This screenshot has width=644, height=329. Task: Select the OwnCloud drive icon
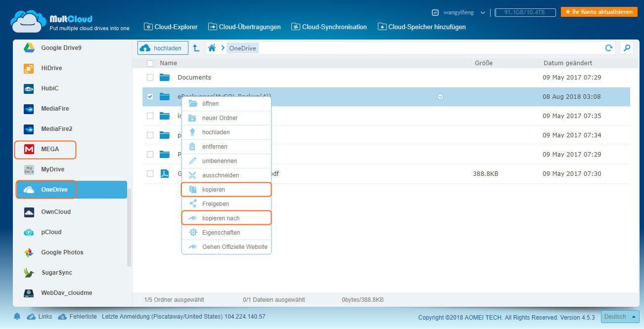(29, 212)
